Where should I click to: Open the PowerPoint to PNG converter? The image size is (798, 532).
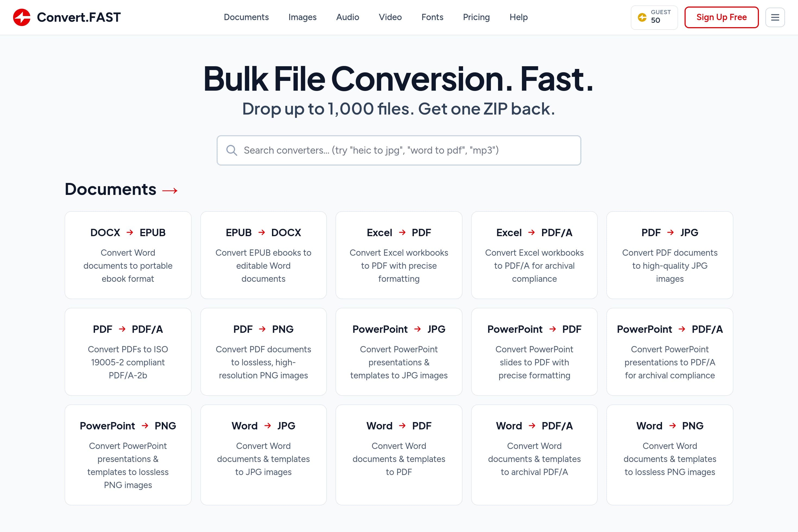(128, 455)
